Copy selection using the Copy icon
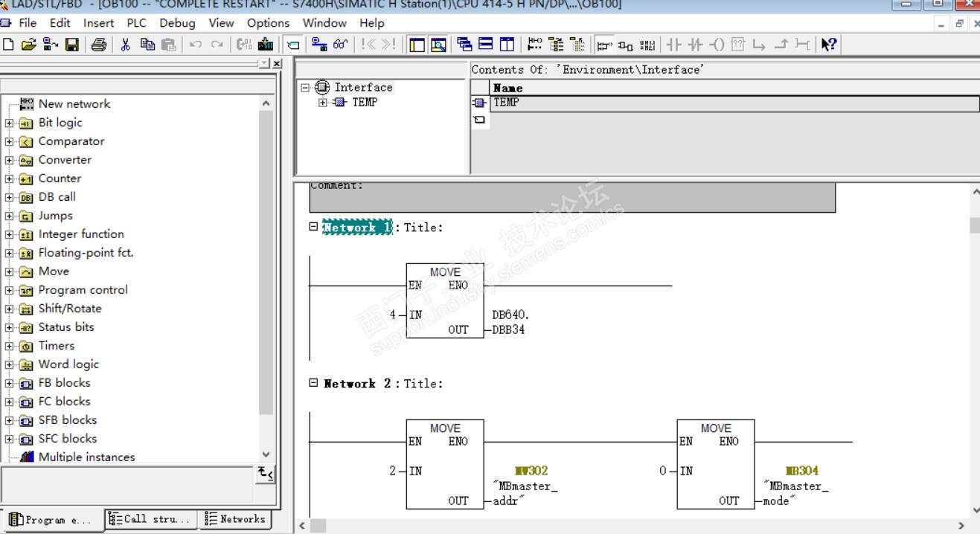 tap(147, 45)
